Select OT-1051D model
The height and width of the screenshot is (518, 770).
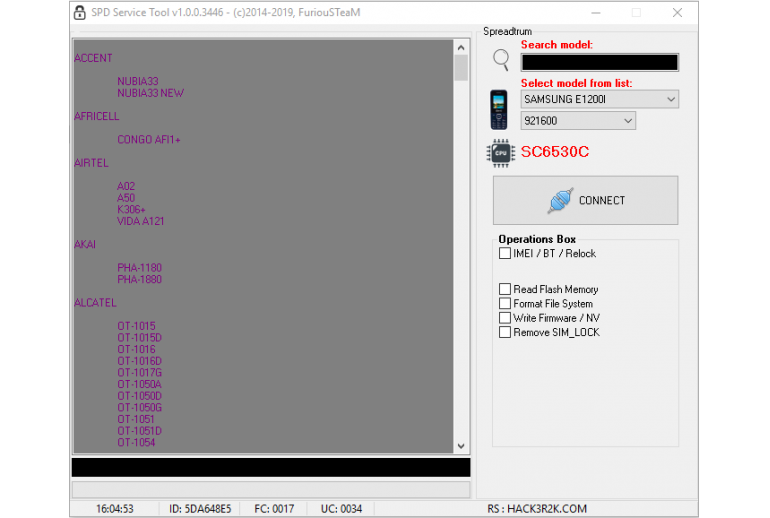click(139, 431)
